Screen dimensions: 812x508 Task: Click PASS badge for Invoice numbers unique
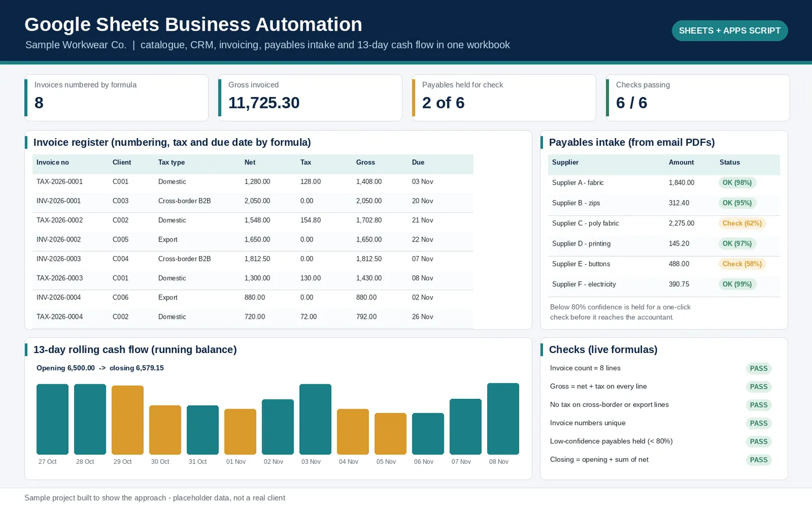tap(759, 423)
